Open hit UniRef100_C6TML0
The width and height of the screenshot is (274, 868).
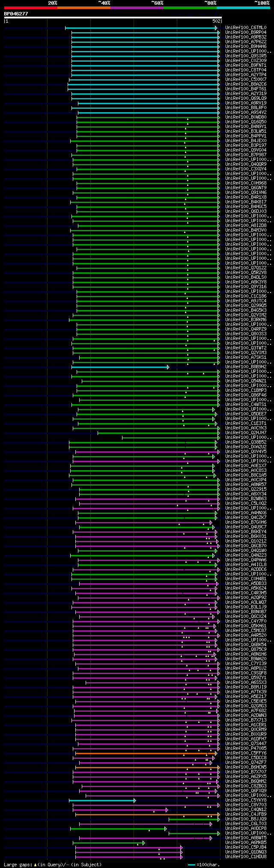click(246, 28)
